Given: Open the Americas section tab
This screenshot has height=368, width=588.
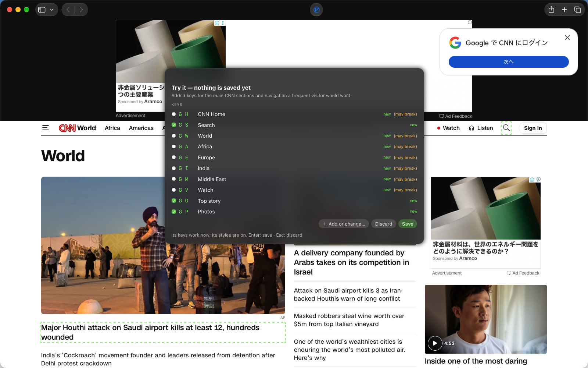Looking at the screenshot, I should coord(141,128).
